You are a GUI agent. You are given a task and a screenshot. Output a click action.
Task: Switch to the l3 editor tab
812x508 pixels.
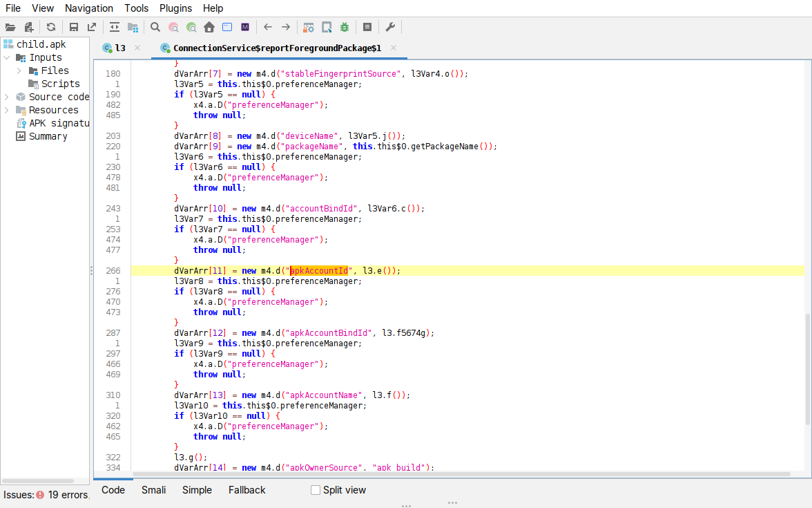coord(120,48)
